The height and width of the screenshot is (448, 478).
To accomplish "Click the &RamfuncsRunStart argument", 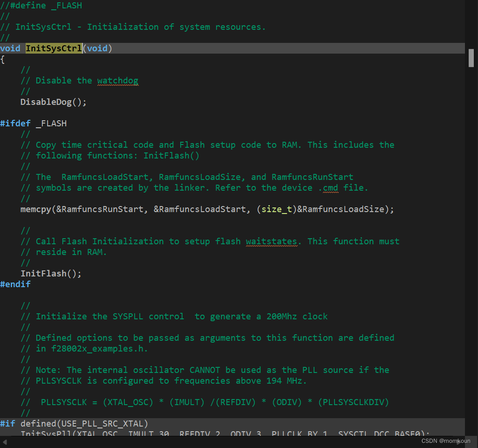I will point(100,209).
